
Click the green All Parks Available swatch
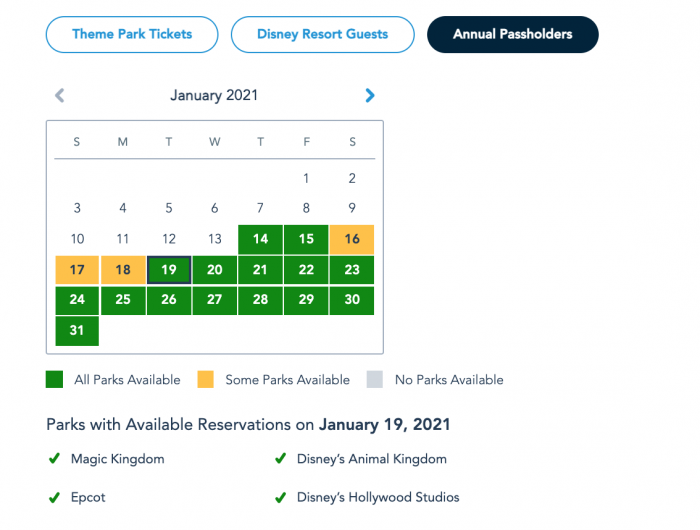point(55,380)
